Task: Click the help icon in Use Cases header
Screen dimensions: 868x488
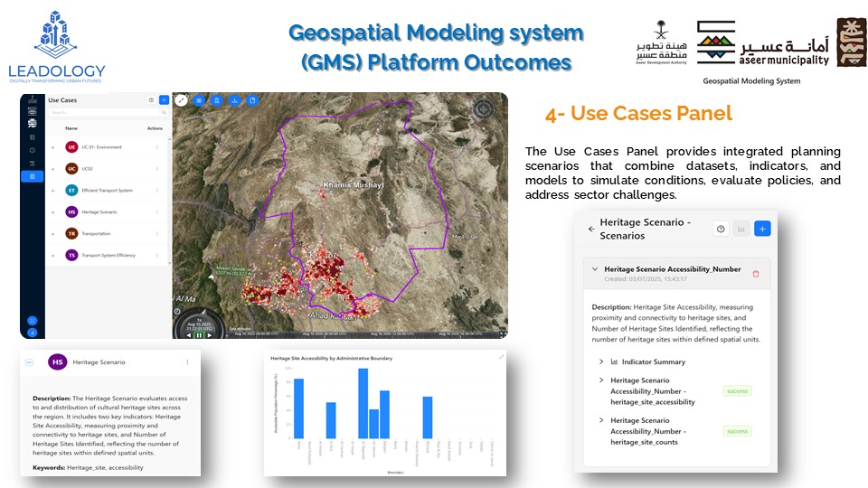Action: 151,100
